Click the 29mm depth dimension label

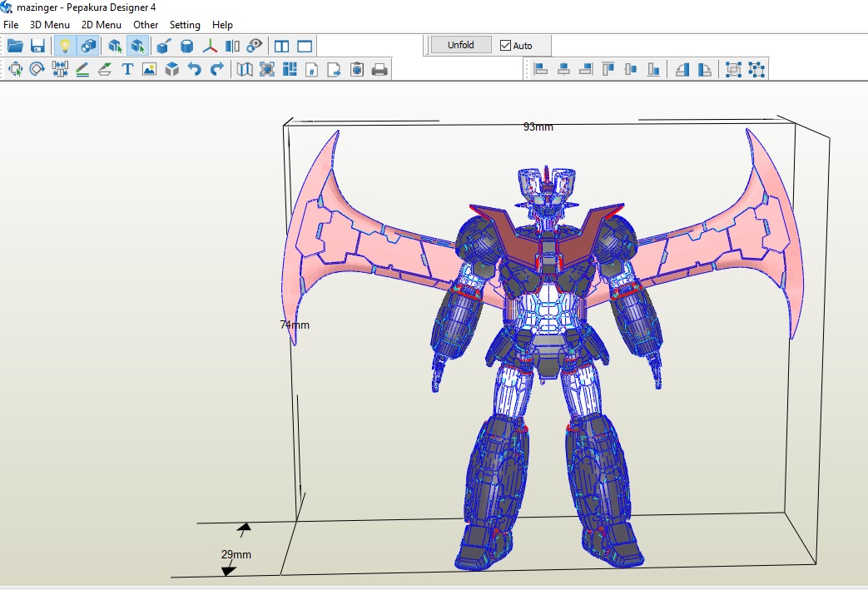pos(236,554)
